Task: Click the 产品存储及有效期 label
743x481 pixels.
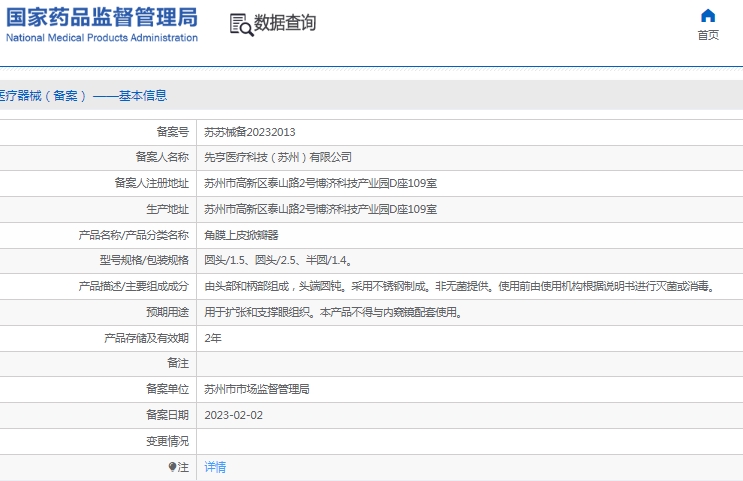Action: pyautogui.click(x=146, y=338)
